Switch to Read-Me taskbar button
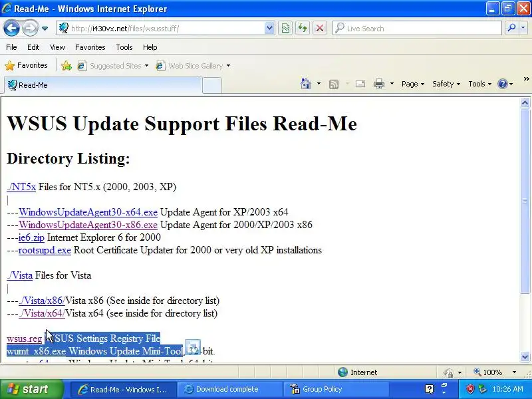Viewport: 532px width, 399px height. [x=124, y=389]
